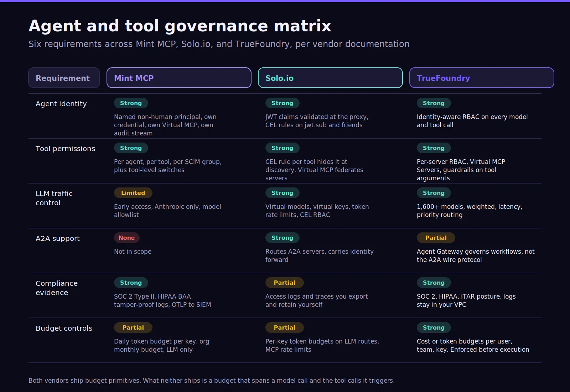This screenshot has height=392, width=570.
Task: Click the "Agent and tool governance matrix" title
Action: (180, 26)
